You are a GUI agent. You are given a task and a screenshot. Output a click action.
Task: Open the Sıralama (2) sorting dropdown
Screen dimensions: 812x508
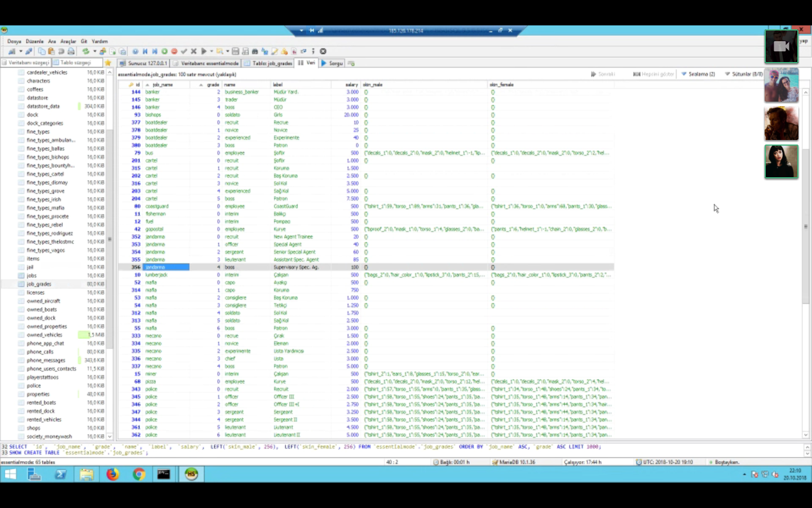(x=698, y=74)
